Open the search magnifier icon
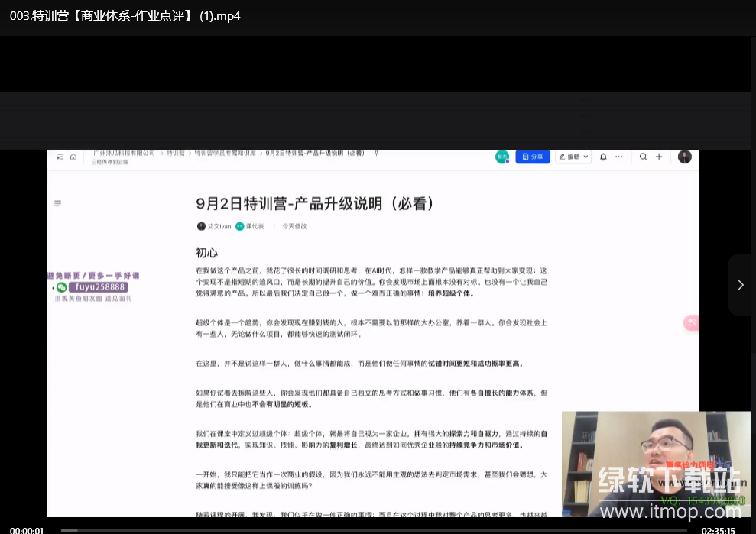Image resolution: width=756 pixels, height=534 pixels. [643, 157]
